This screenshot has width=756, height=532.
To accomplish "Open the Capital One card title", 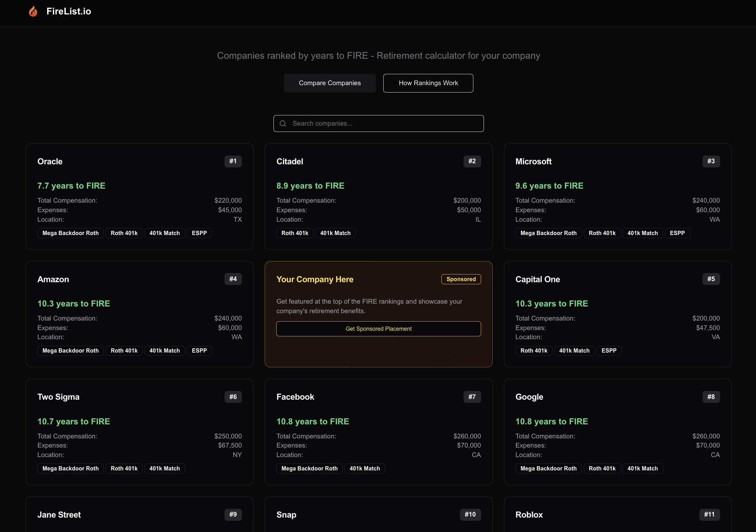I will [x=537, y=279].
